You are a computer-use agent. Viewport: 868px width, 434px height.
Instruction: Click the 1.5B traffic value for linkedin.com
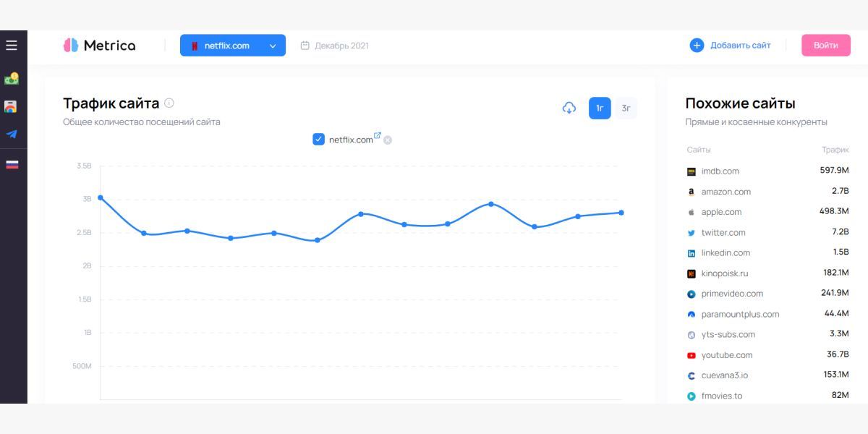click(841, 252)
